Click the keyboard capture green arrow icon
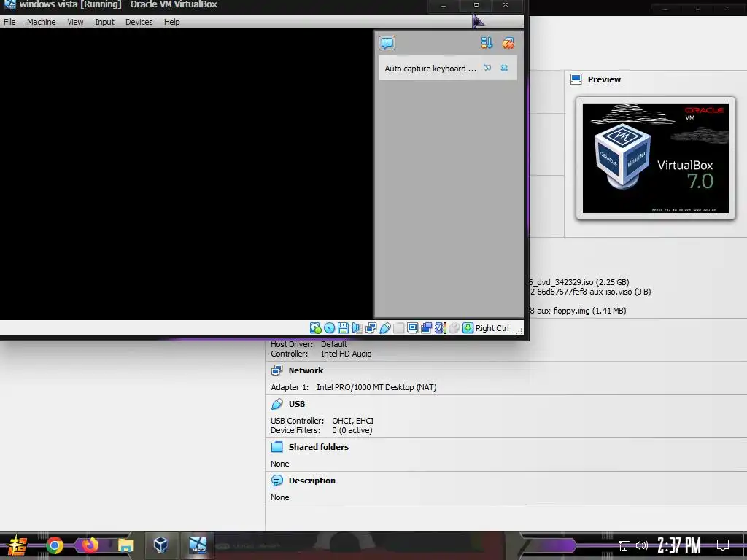 click(468, 328)
